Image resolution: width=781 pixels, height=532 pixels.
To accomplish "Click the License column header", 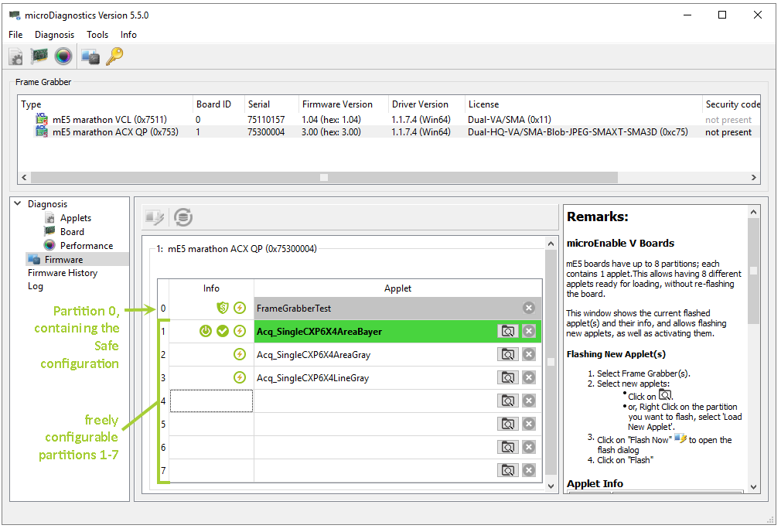I will (583, 104).
